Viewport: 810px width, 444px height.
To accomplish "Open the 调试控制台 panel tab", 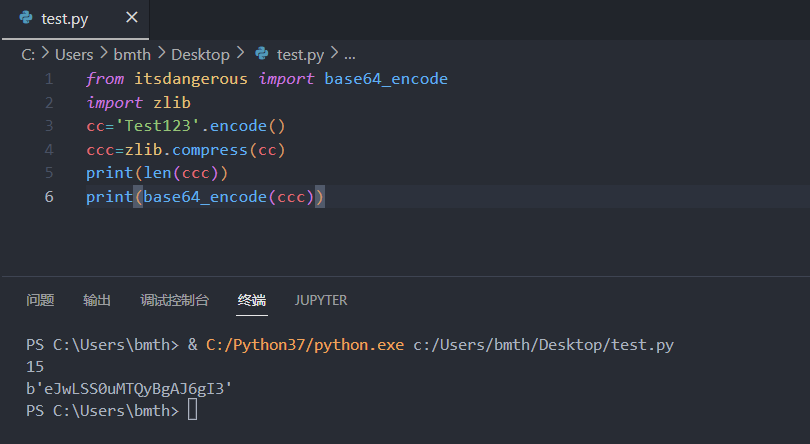I will 175,300.
